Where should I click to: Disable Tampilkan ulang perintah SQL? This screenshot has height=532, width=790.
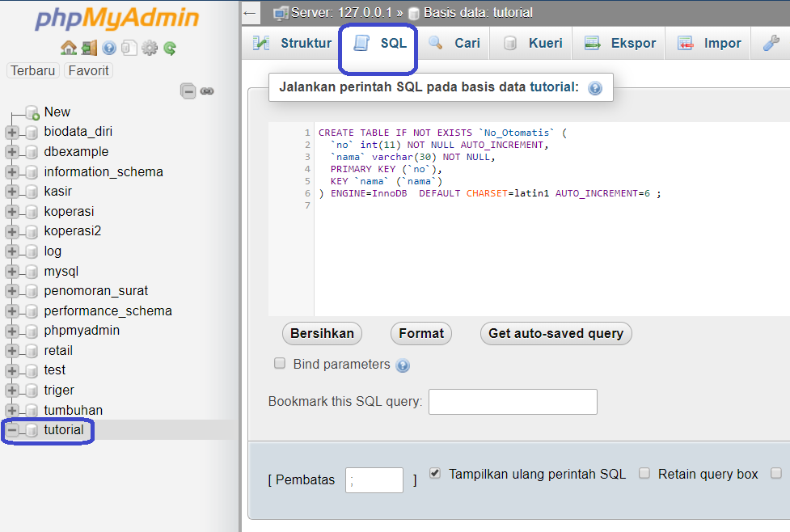point(434,474)
